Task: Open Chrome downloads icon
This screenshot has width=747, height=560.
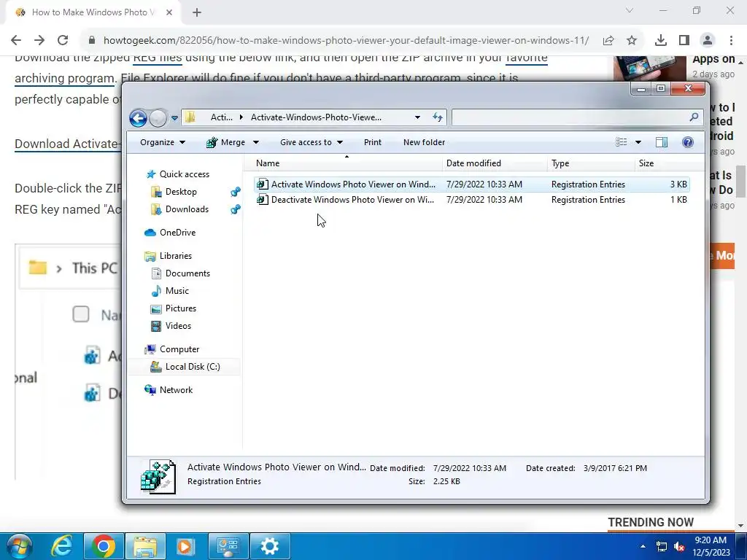Action: coord(661,41)
